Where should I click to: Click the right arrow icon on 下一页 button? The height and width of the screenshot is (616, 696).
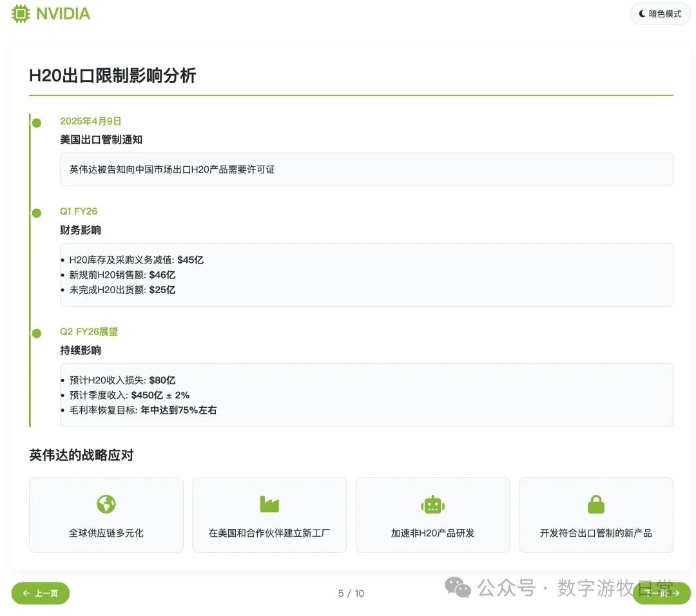point(675,593)
